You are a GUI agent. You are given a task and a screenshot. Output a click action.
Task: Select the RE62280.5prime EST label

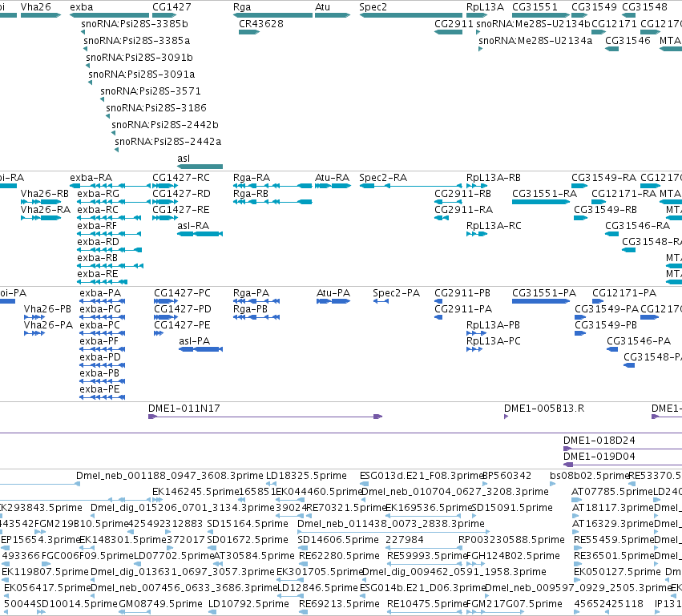(339, 556)
